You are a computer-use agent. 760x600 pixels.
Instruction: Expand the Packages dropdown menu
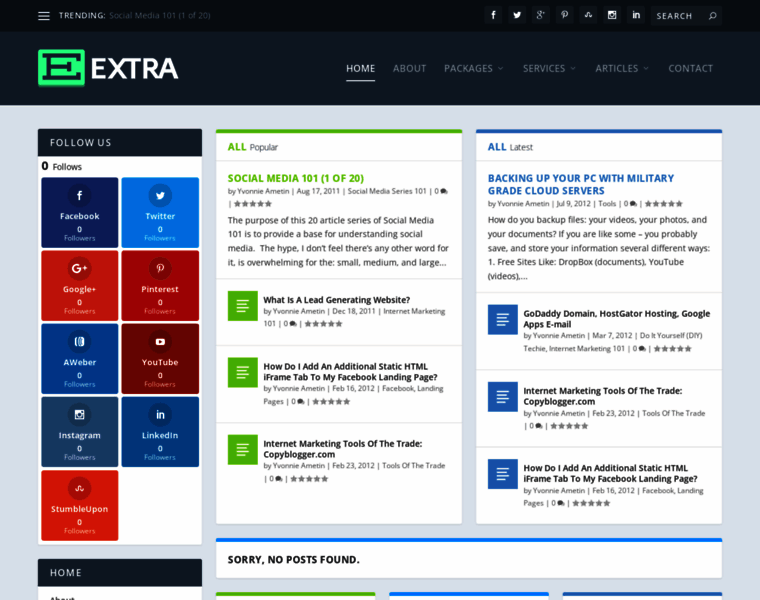[473, 68]
